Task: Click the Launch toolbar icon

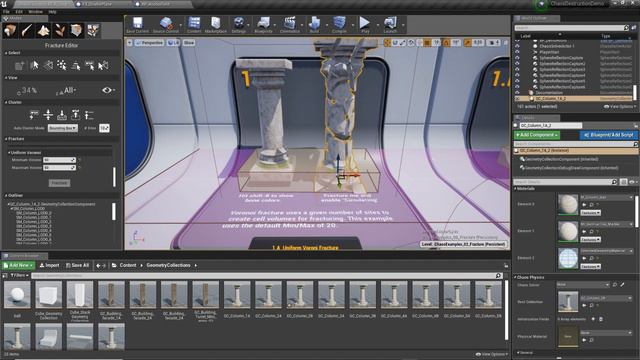Action: (x=390, y=25)
